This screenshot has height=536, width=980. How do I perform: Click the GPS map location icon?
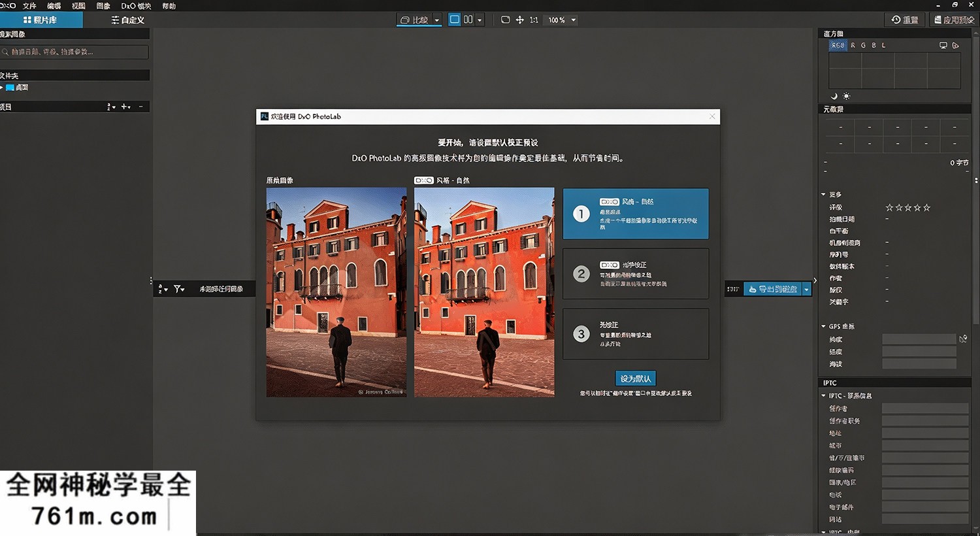(x=963, y=339)
